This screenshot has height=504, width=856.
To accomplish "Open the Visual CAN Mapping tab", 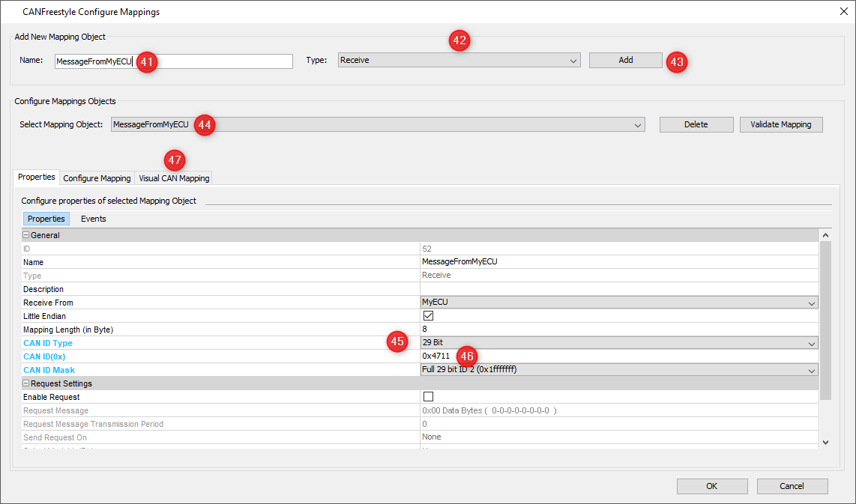I will (x=174, y=178).
